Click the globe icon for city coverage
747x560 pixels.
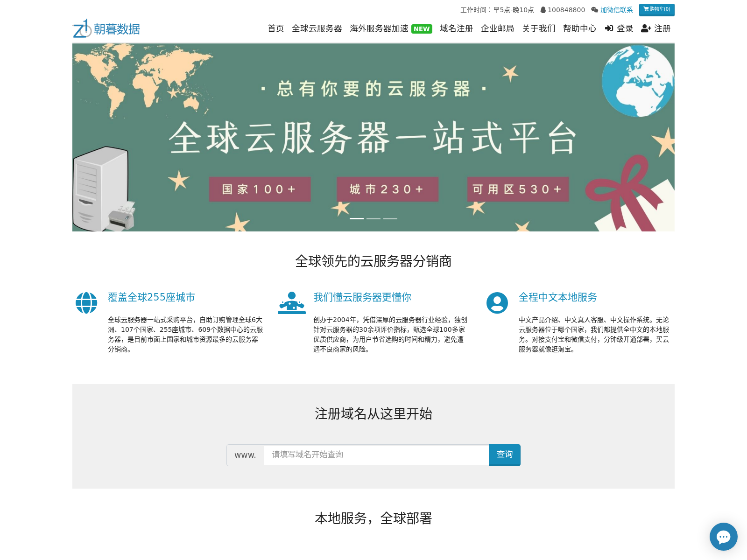click(86, 303)
